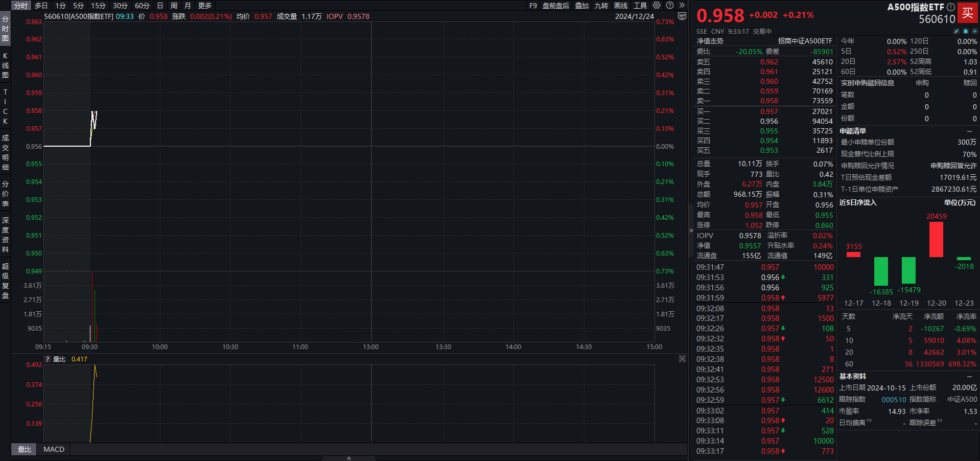Image resolution: width=980 pixels, height=461 pixels.
Task: Click the info icon beside A500指数ETF title
Action: coord(951,7)
